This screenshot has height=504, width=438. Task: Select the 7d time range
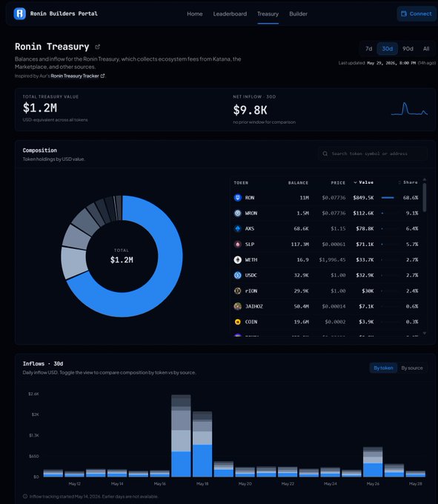pos(368,48)
